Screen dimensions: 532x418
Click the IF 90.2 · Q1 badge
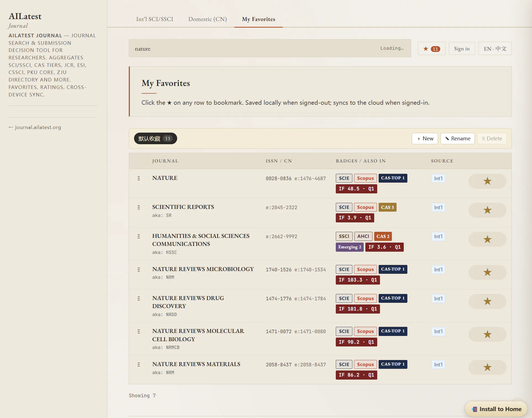tap(356, 342)
